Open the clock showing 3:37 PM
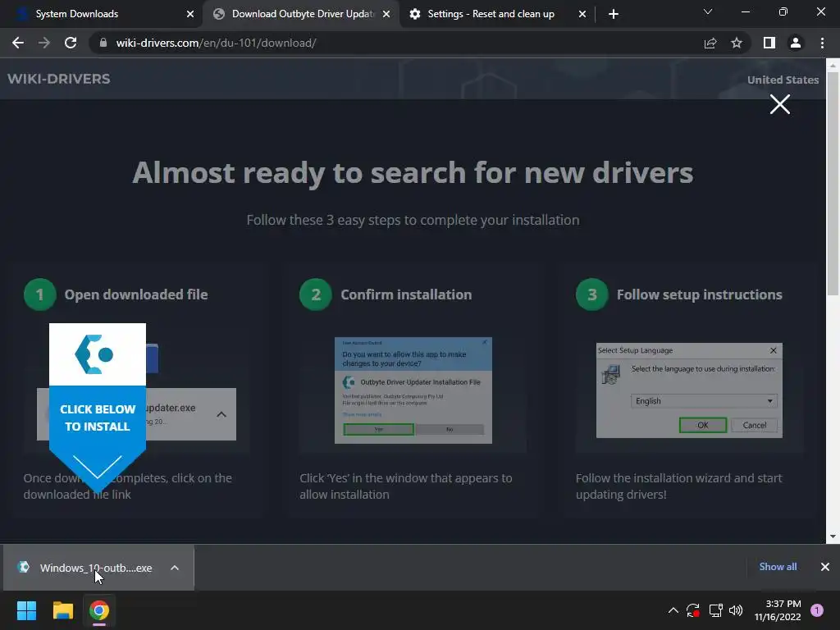Screen dimensions: 840x630 coord(778,610)
